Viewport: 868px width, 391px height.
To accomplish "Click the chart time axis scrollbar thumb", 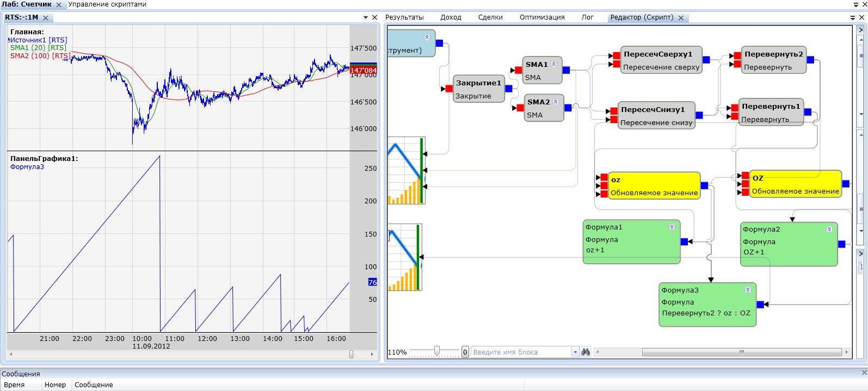I will coord(351,355).
